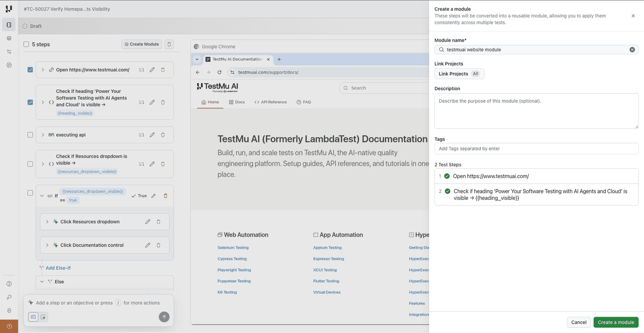This screenshot has height=333, width=644.
Task: Open the TestMu AI logo home icon
Action: [x=9, y=9]
